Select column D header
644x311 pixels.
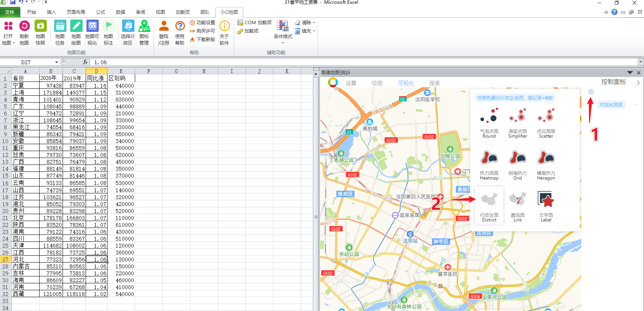tap(96, 71)
